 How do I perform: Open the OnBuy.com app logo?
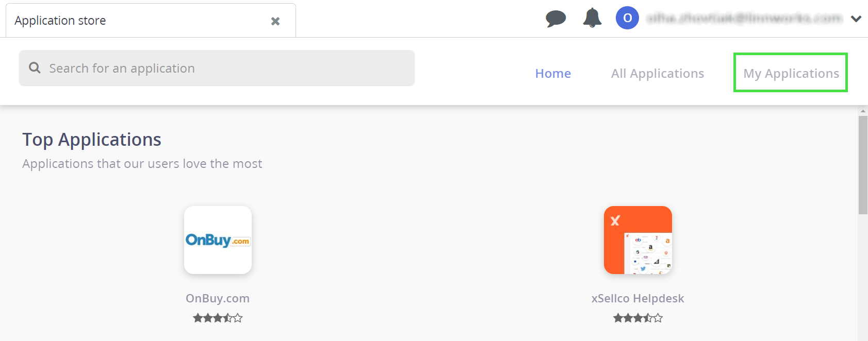click(218, 240)
